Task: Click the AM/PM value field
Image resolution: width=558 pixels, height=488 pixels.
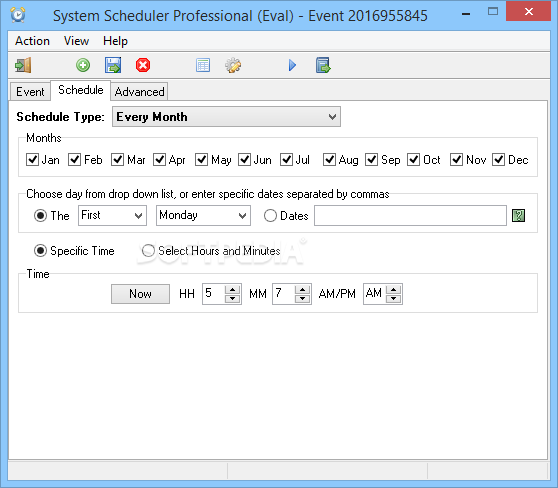Action: click(x=374, y=294)
